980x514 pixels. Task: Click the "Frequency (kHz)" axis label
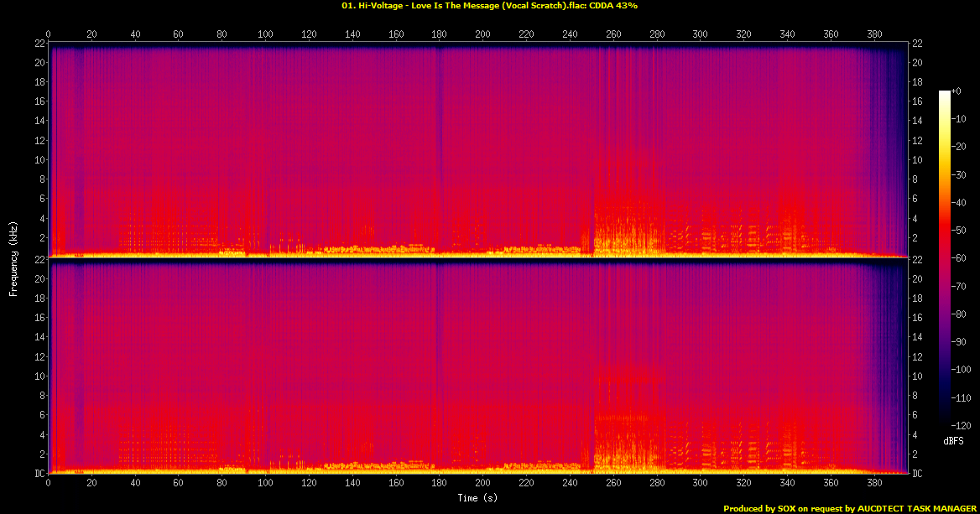point(13,258)
